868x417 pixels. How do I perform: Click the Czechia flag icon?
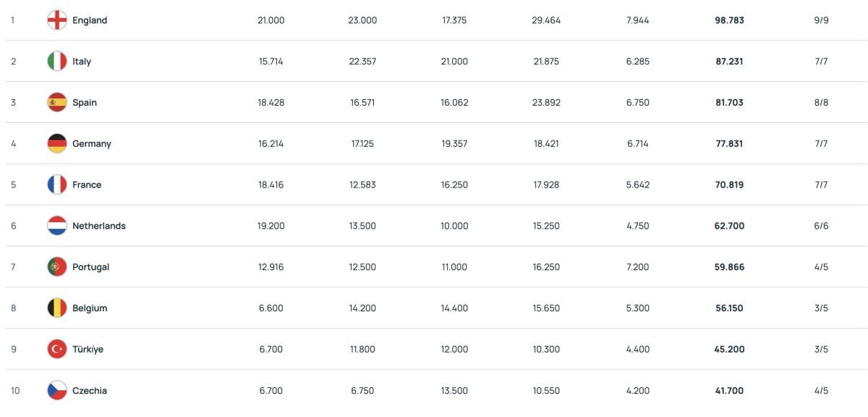[57, 391]
